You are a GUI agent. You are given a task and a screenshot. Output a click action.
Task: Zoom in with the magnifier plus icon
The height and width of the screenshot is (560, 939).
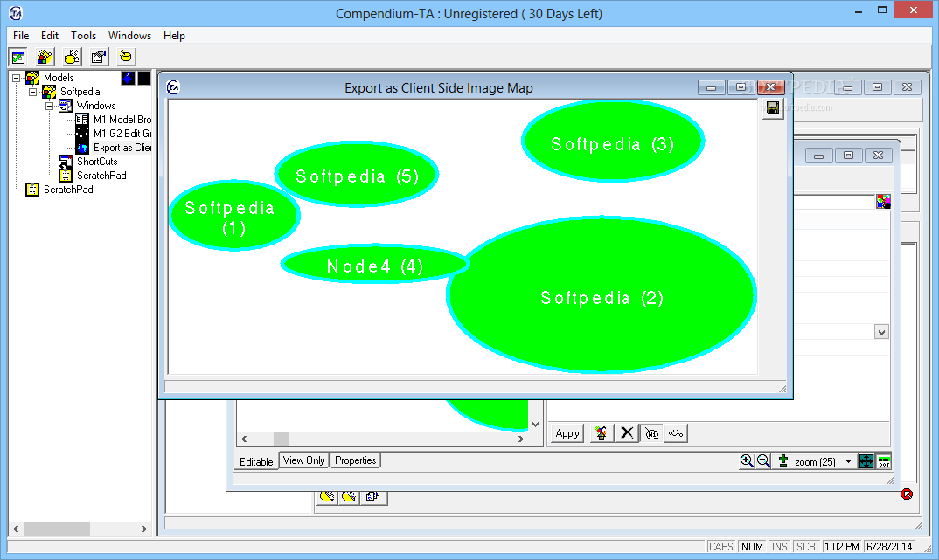pos(746,461)
